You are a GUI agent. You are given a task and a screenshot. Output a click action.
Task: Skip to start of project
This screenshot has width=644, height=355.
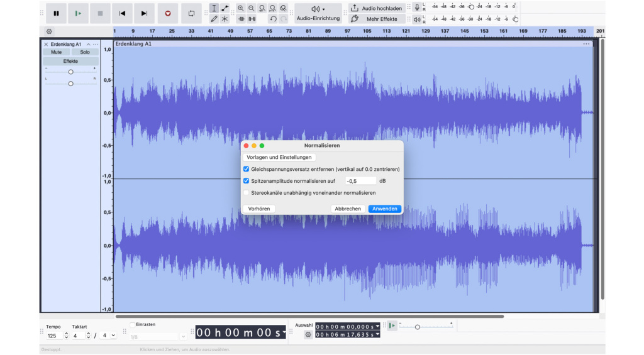[x=122, y=14]
